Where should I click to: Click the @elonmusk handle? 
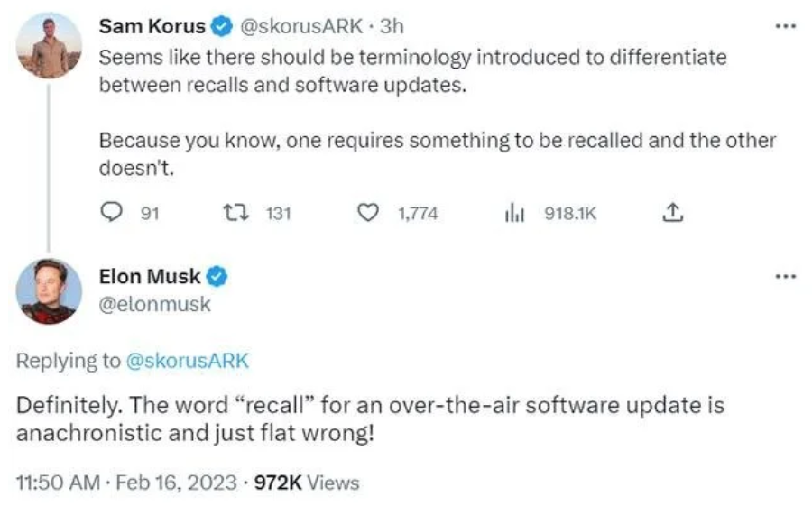click(154, 304)
